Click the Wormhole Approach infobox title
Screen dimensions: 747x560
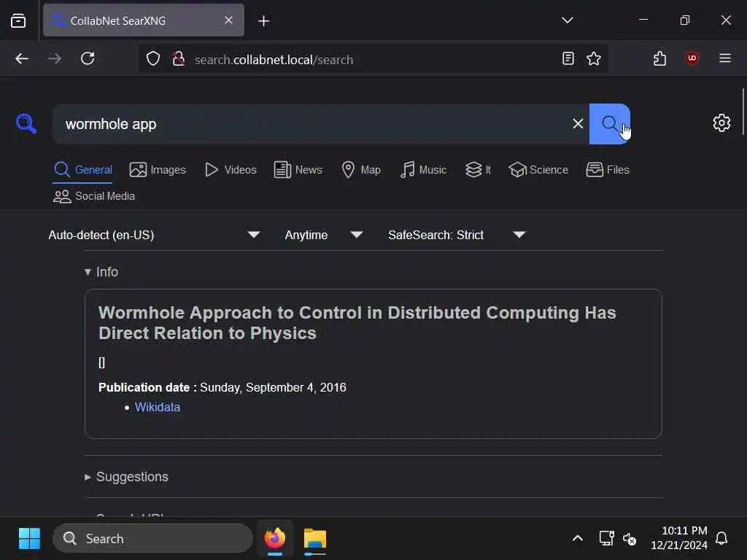357,323
